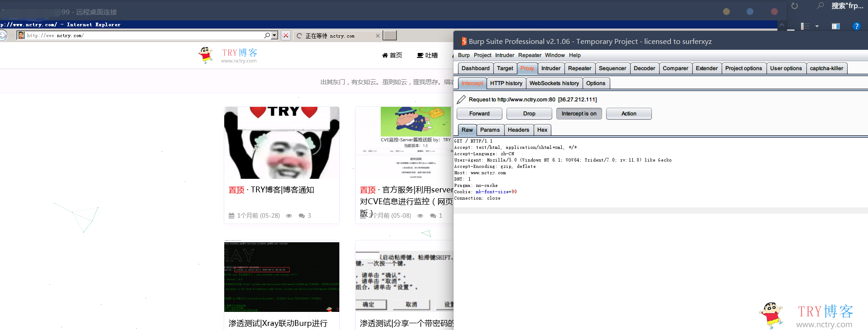Image resolution: width=868 pixels, height=330 pixels.
Task: Click the red circle remote window control
Action: 774,12
